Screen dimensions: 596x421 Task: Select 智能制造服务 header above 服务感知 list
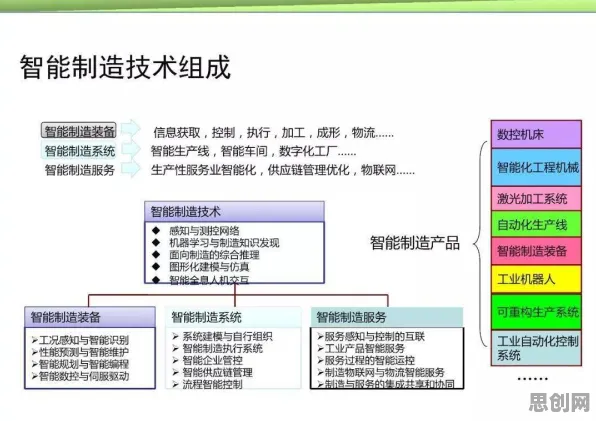click(387, 317)
